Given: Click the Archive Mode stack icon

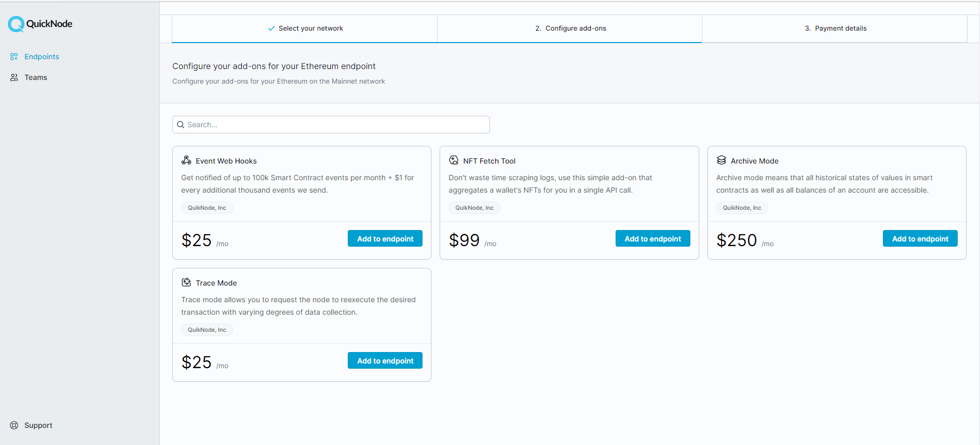Looking at the screenshot, I should [722, 160].
